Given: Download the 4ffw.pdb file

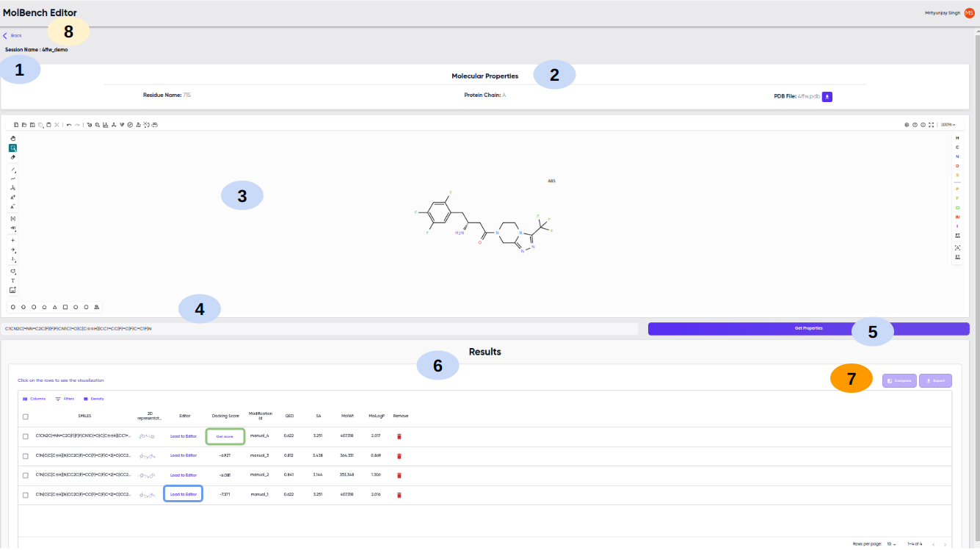Looking at the screenshot, I should pos(827,96).
